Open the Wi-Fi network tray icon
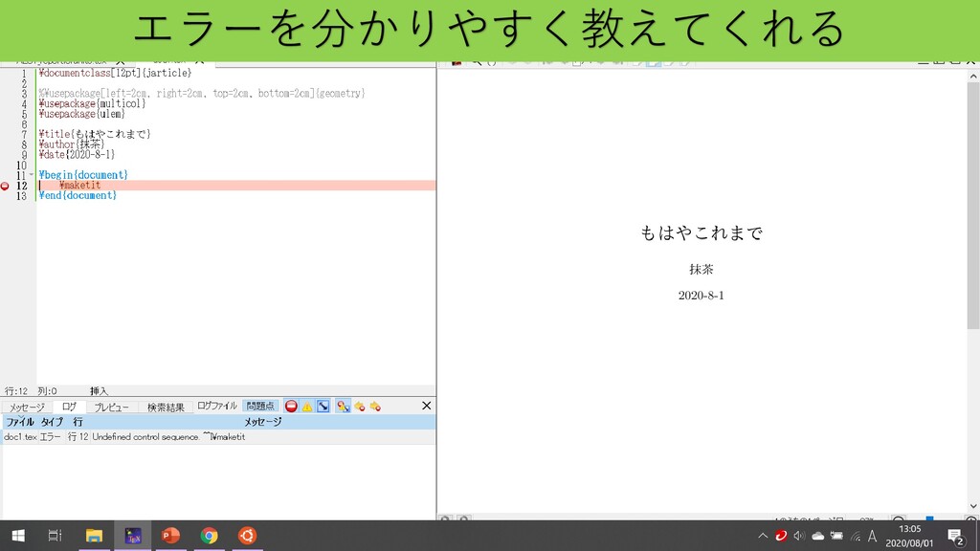 coord(855,536)
